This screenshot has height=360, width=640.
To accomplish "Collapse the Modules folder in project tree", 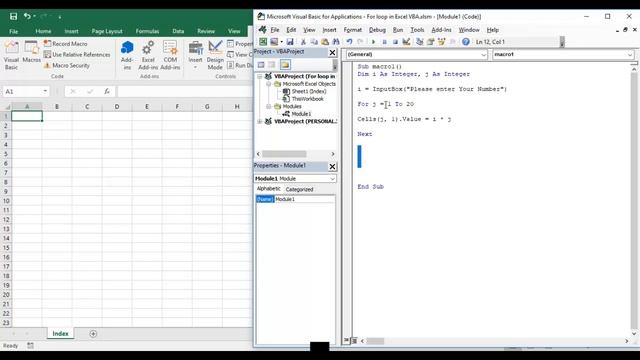I will pos(269,106).
